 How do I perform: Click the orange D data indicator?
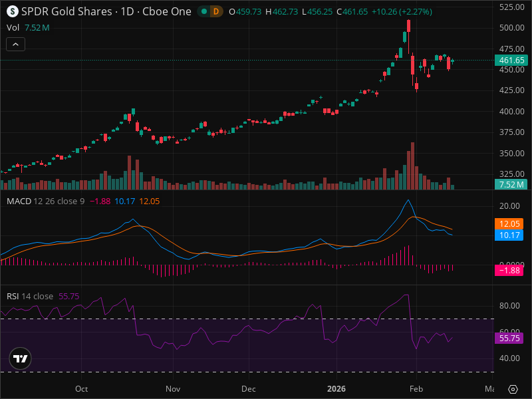tap(215, 11)
